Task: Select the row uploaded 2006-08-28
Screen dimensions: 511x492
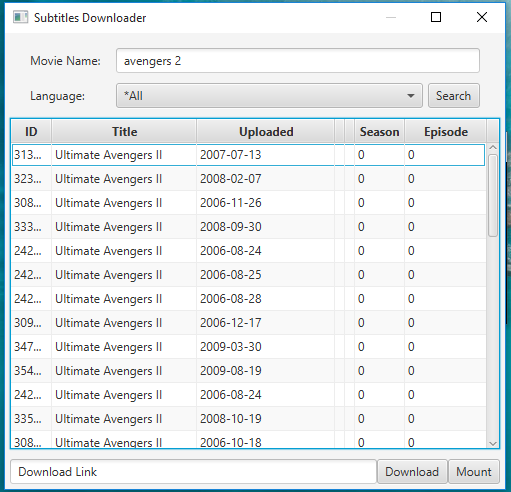Action: pos(248,299)
